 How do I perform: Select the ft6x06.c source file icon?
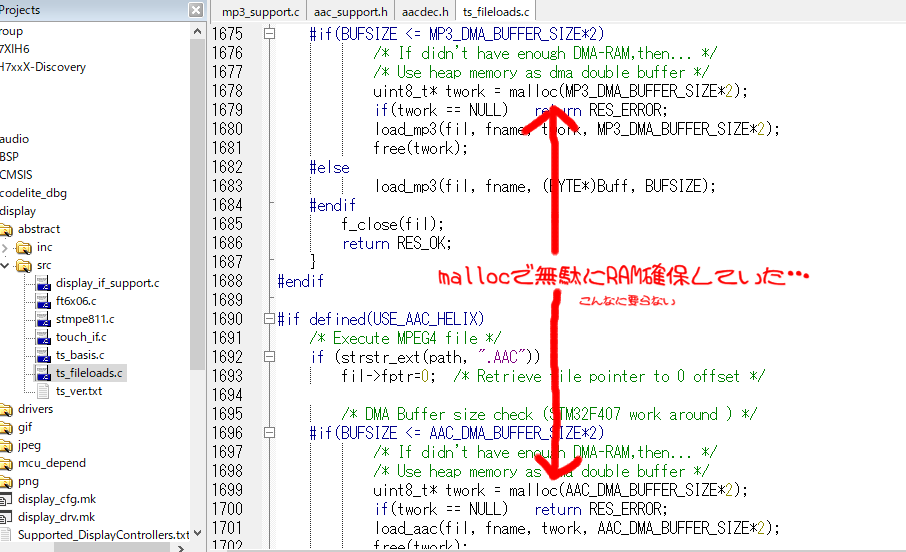pos(43,301)
